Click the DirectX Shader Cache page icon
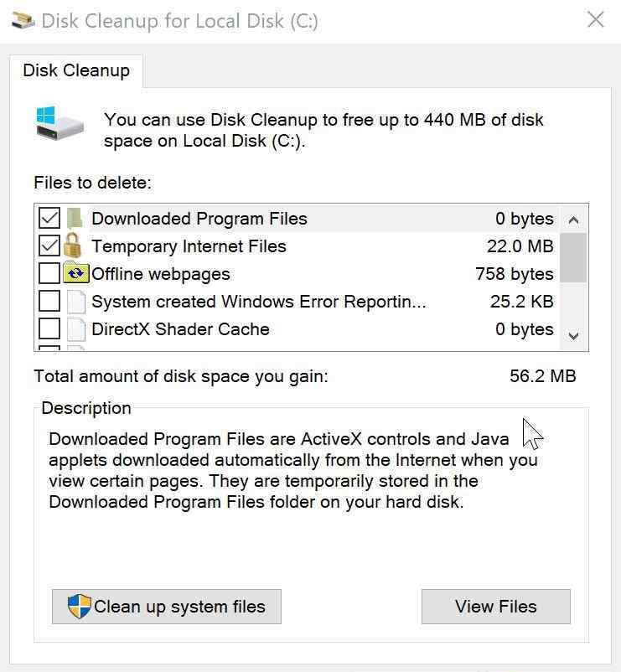 pyautogui.click(x=76, y=329)
